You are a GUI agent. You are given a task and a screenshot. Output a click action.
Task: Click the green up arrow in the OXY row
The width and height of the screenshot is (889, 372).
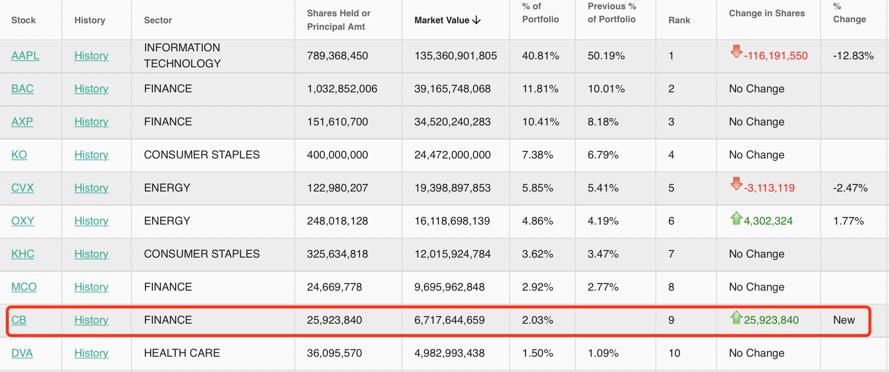tap(736, 218)
